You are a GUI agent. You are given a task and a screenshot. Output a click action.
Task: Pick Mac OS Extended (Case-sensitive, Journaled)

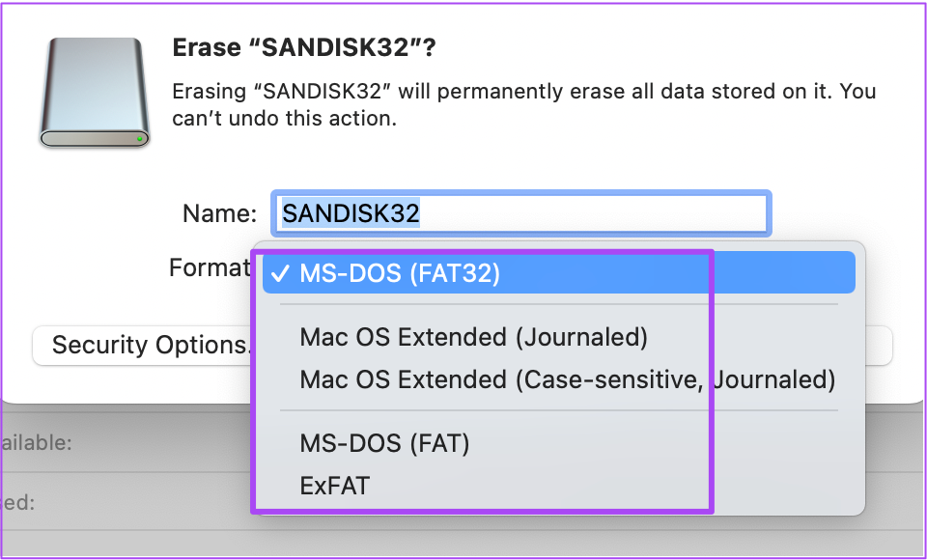[567, 379]
